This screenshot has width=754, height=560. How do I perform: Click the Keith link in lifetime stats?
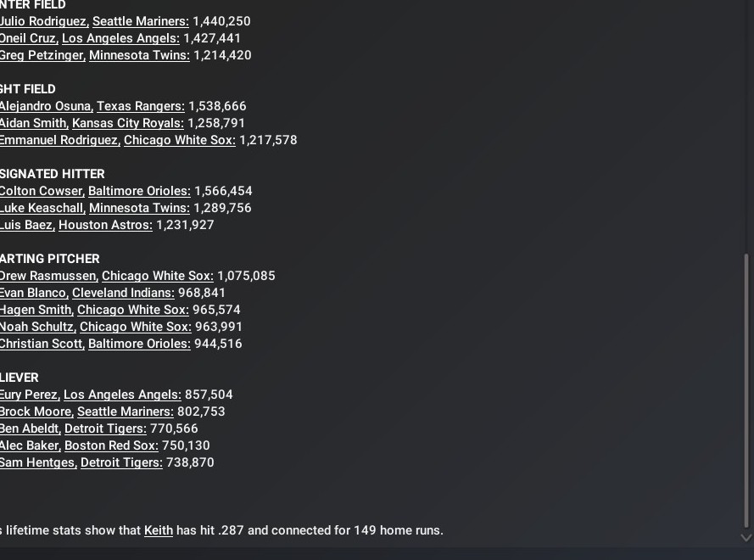click(159, 530)
